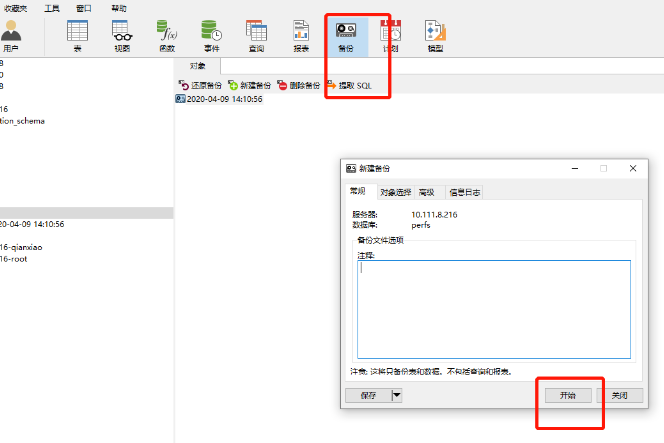Open the 事件 (Event) toolbar icon
The image size is (664, 443).
211,36
